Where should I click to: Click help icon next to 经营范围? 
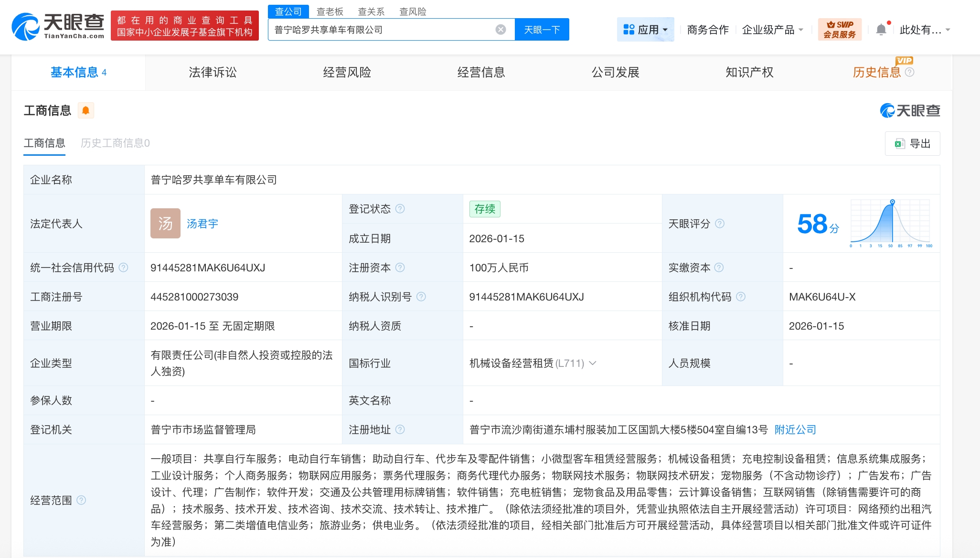(81, 500)
